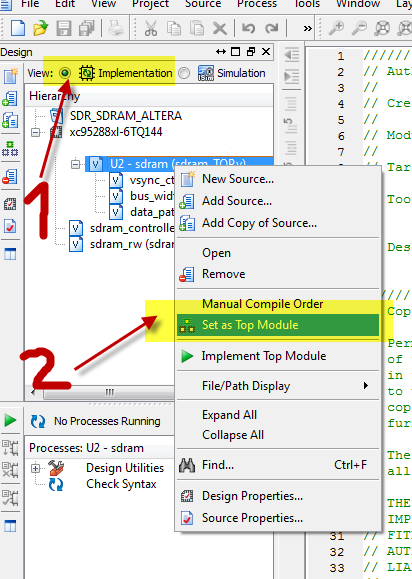Select the sdram_rw source file
Screen dimensions: 412x579
pyautogui.click(x=132, y=244)
